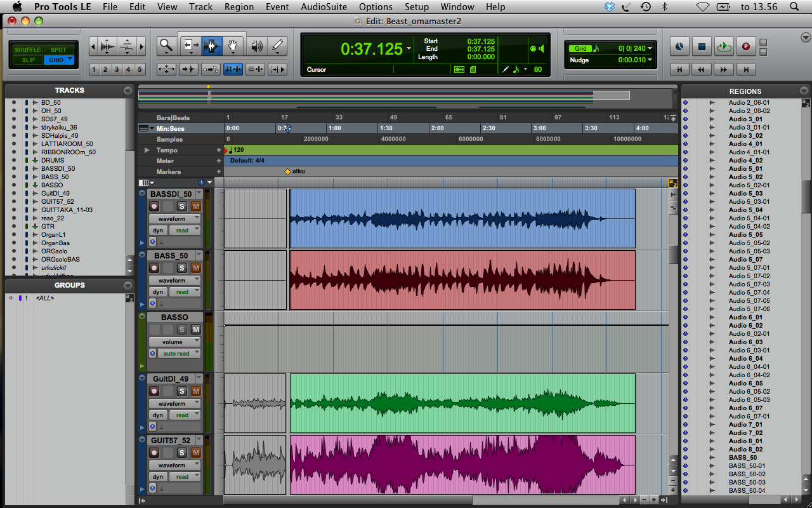Open the Regions list popup menu
The height and width of the screenshot is (508, 812).
click(804, 91)
